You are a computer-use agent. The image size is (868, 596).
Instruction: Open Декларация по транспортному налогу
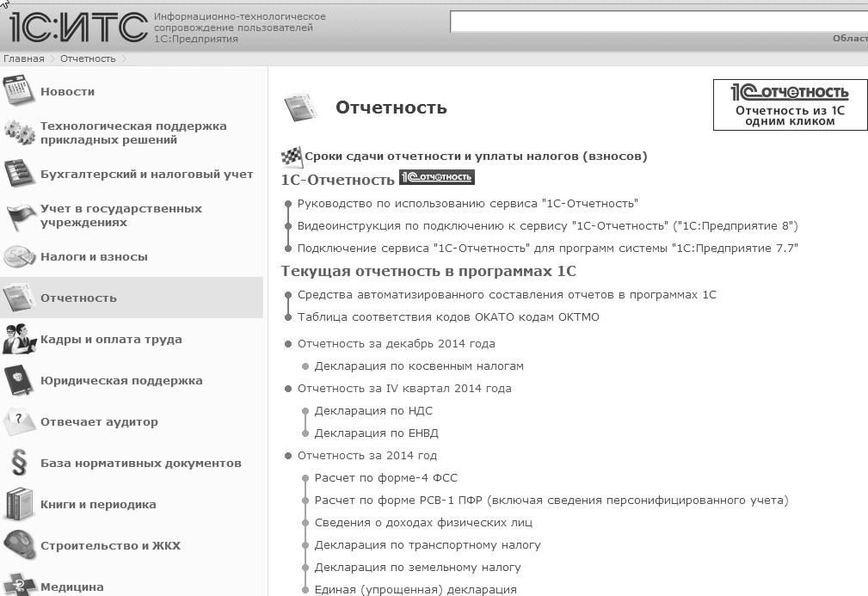(428, 545)
